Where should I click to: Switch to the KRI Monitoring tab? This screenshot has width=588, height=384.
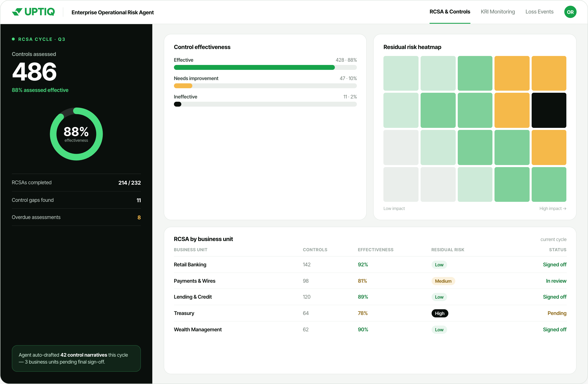tap(498, 12)
